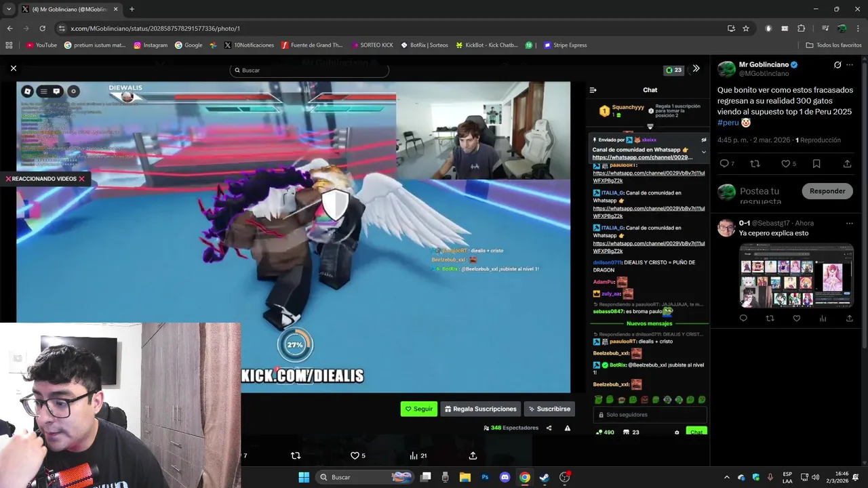The height and width of the screenshot is (488, 868).
Task: Retweet icon in Mr Goblinciano's post sidebar
Action: click(x=755, y=163)
